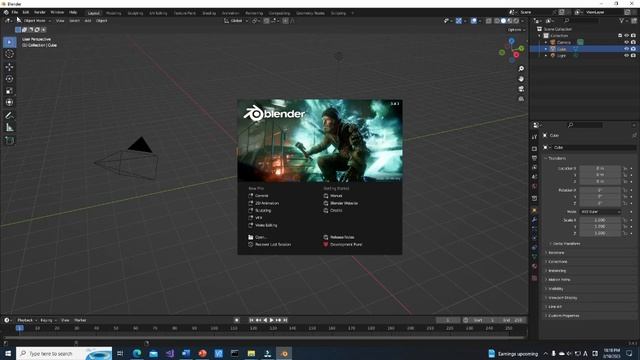Open the viewport Add menu
Viewport: 640px width, 360px height.
tap(88, 21)
